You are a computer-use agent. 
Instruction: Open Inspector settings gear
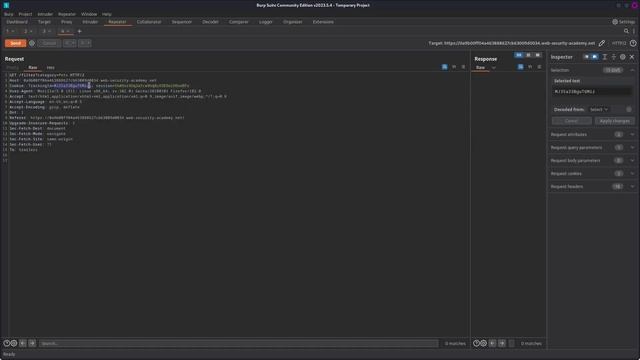coord(622,57)
